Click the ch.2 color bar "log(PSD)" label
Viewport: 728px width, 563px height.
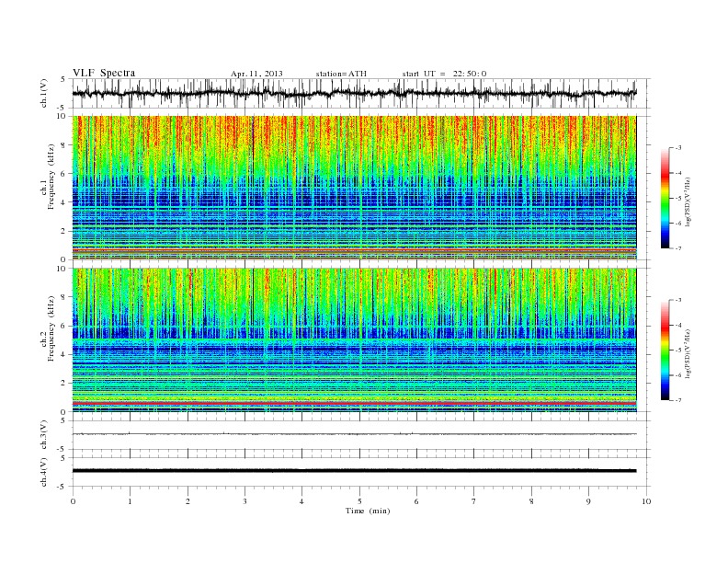click(x=689, y=353)
